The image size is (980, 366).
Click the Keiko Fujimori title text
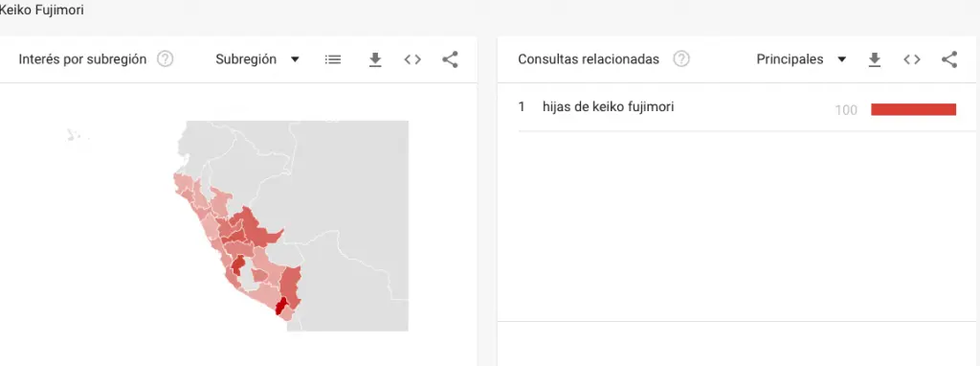click(41, 10)
